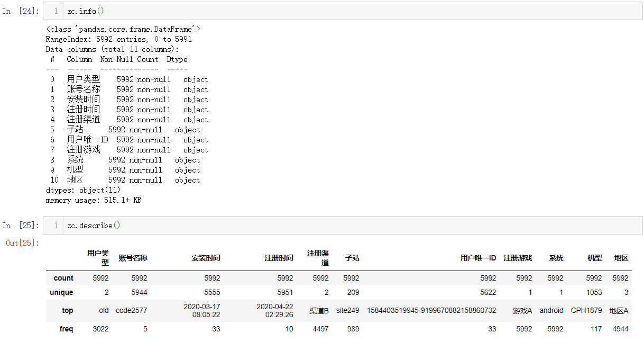Click the info row for 机型
The image size is (644, 342).
tap(125, 170)
